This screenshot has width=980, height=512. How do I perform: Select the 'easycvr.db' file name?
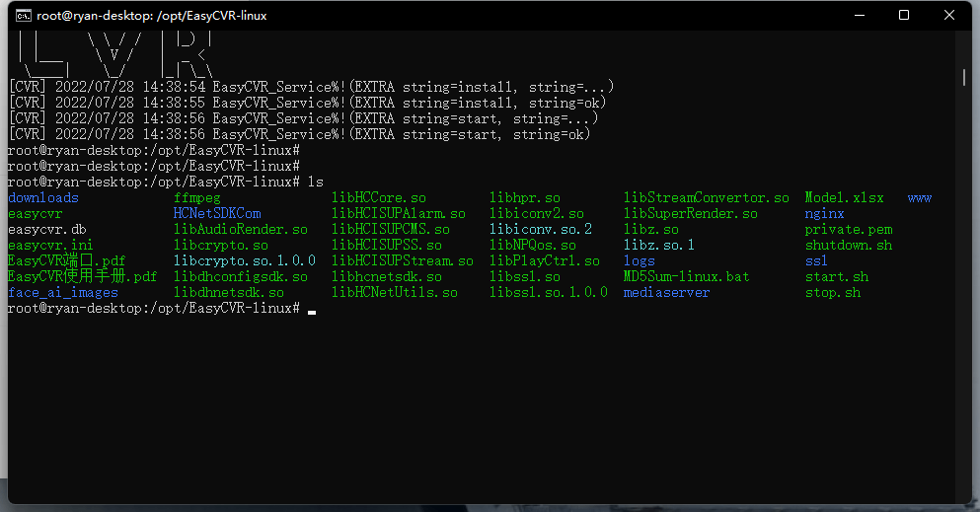point(46,229)
